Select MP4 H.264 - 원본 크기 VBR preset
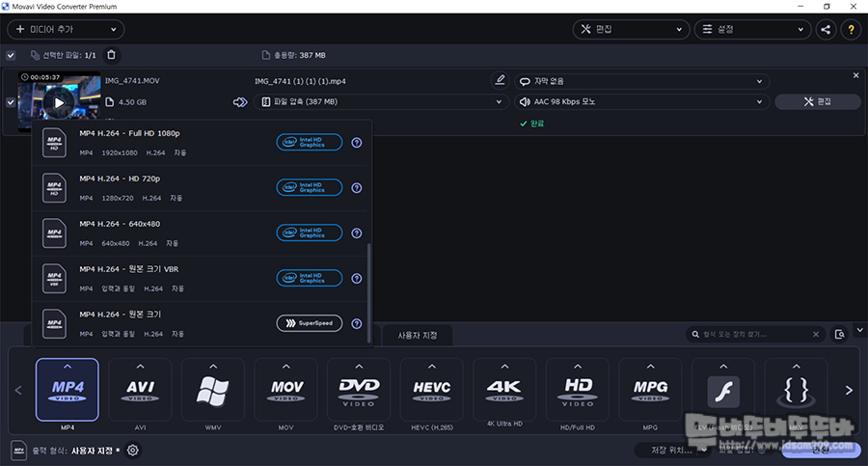868x466 pixels. tap(200, 279)
